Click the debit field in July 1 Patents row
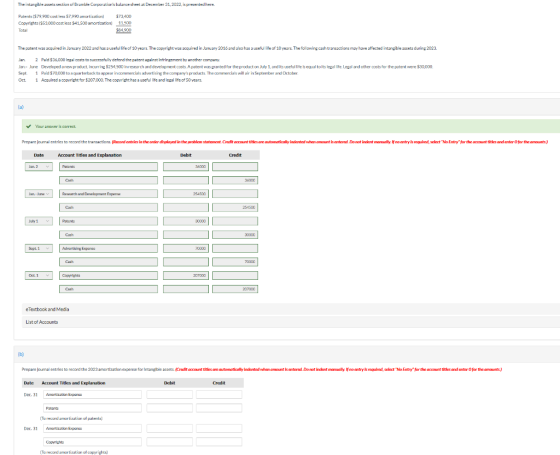The image size is (560, 455). [186, 221]
